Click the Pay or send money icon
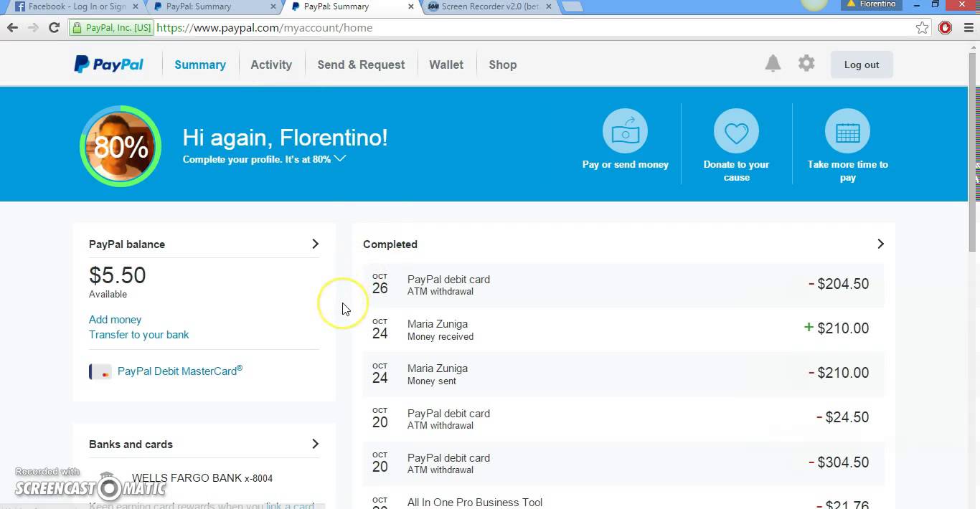This screenshot has height=509, width=980. 625,130
